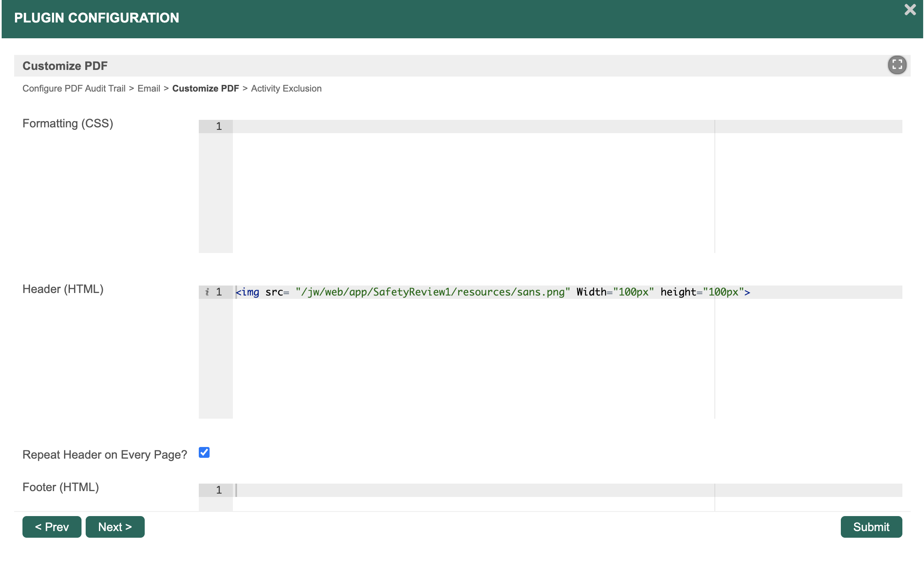Click empty area of Header HTML editor
924x581 pixels.
point(457,358)
